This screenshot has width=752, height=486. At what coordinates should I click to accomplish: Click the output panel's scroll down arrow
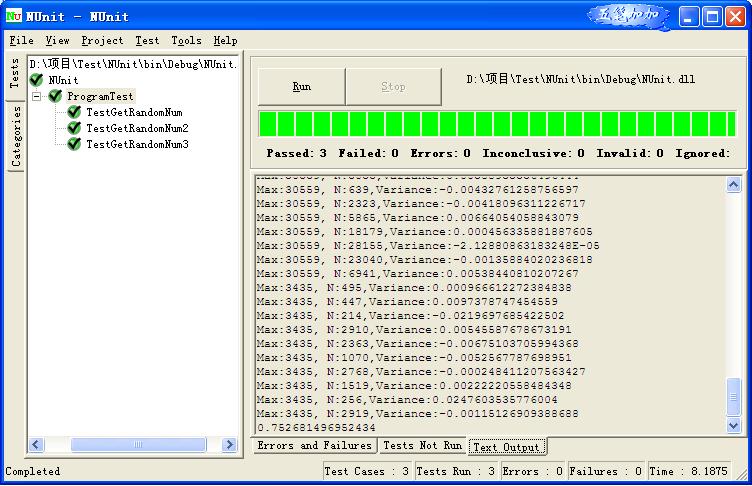pyautogui.click(x=733, y=425)
